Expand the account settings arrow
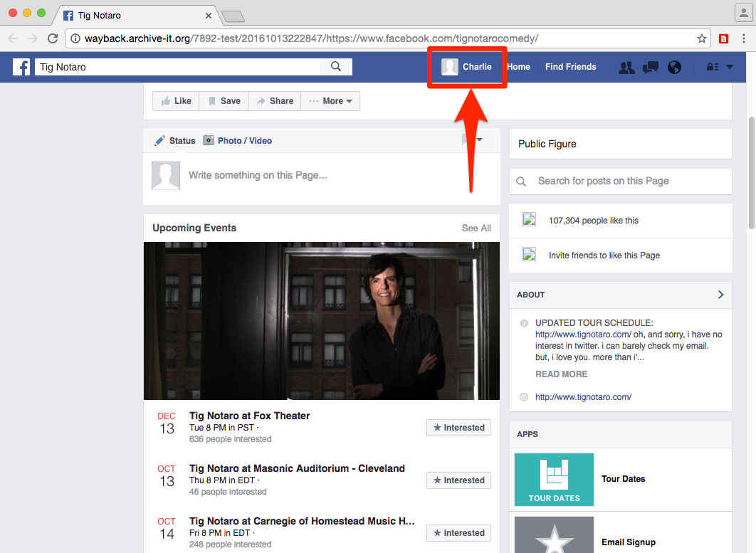The width and height of the screenshot is (756, 553). point(730,67)
